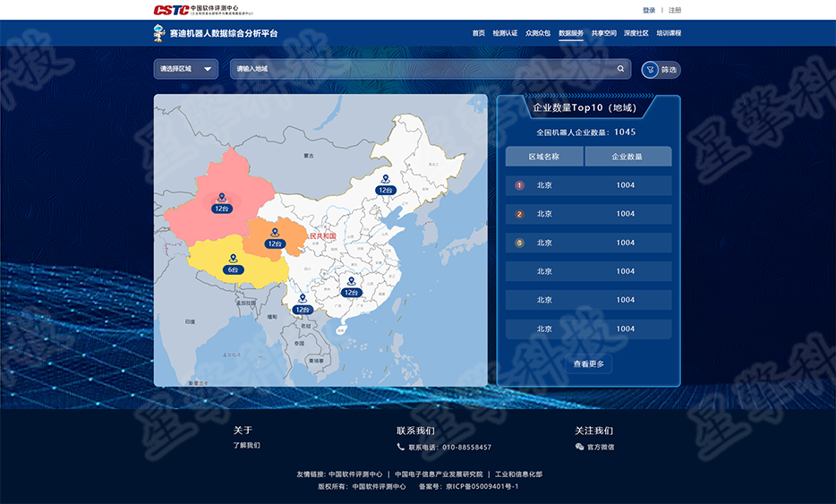Click the WeChat icon next to 官方微信
Image resolution: width=836 pixels, height=504 pixels.
579,447
